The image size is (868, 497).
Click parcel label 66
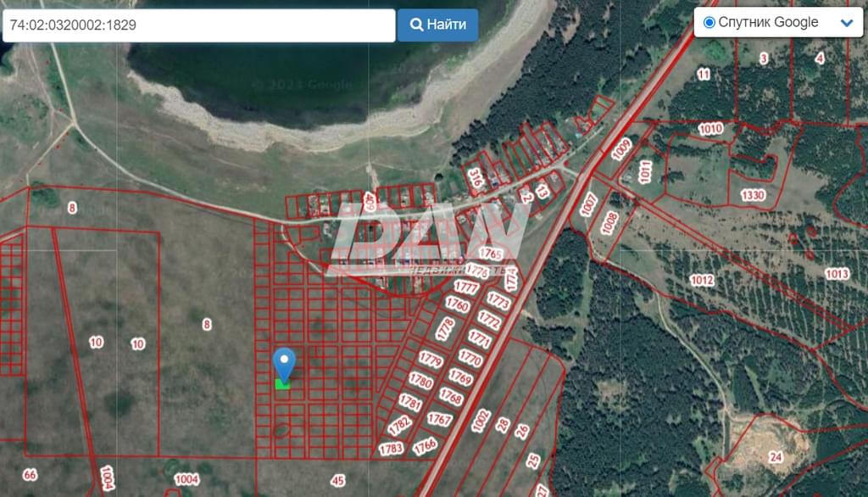pyautogui.click(x=30, y=475)
